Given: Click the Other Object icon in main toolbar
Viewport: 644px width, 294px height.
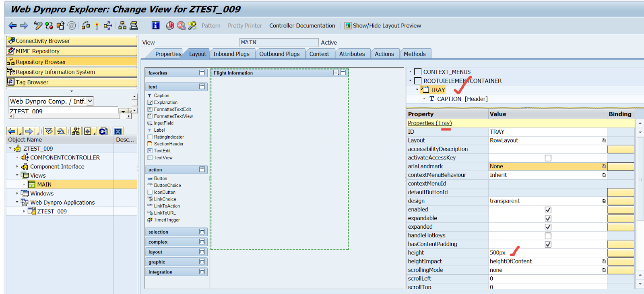Looking at the screenshot, I should (x=60, y=26).
